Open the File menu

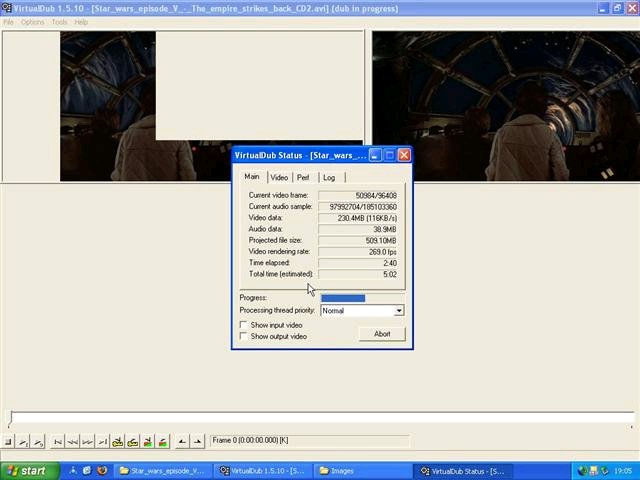point(9,22)
